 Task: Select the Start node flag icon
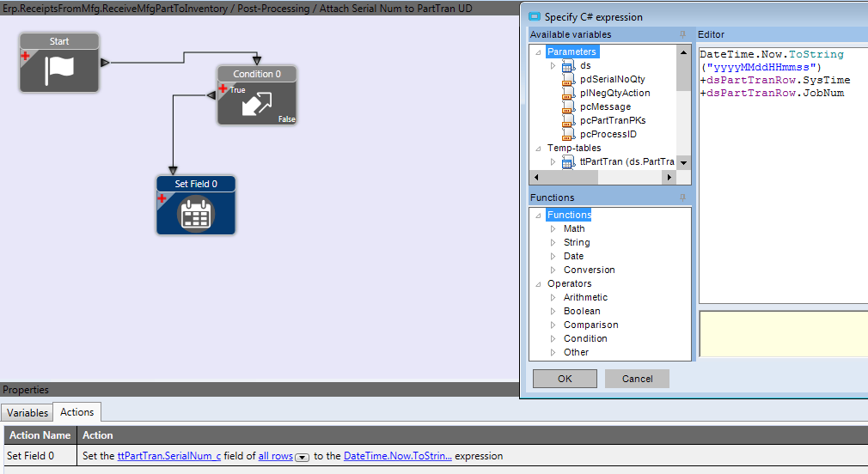click(59, 70)
